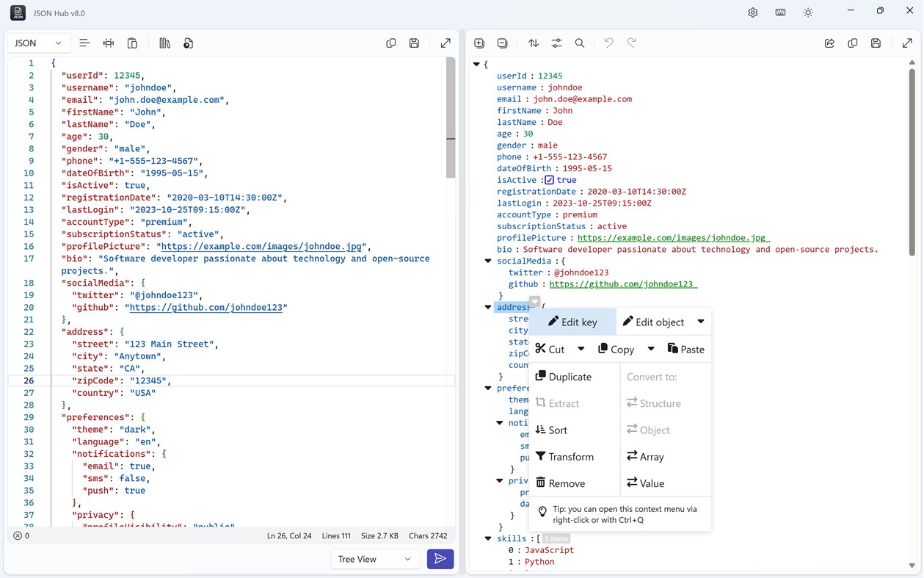Click the tree view vertical scrollbar thumb

[x=912, y=163]
